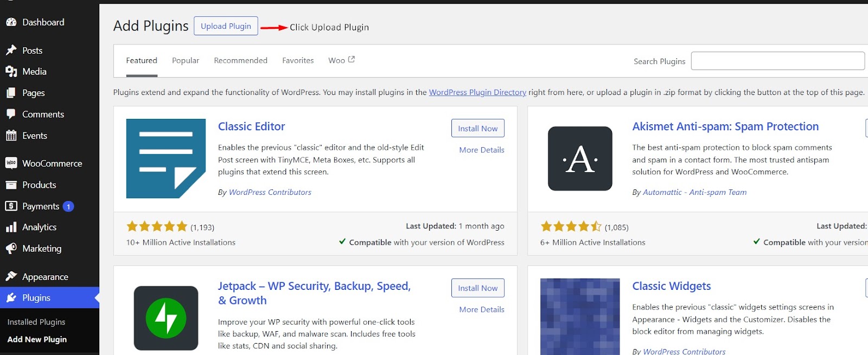This screenshot has height=355, width=868.
Task: Open the Classic Editor WordPress Contributors link
Action: coord(270,192)
